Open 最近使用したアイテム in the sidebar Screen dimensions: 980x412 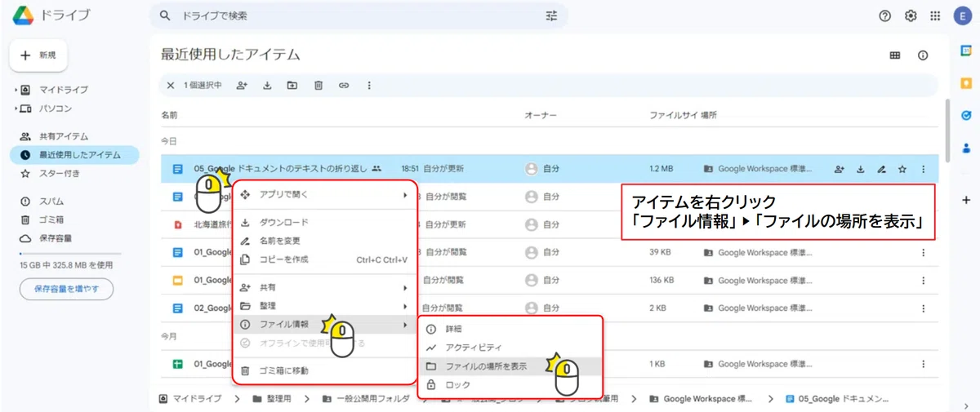click(x=73, y=155)
